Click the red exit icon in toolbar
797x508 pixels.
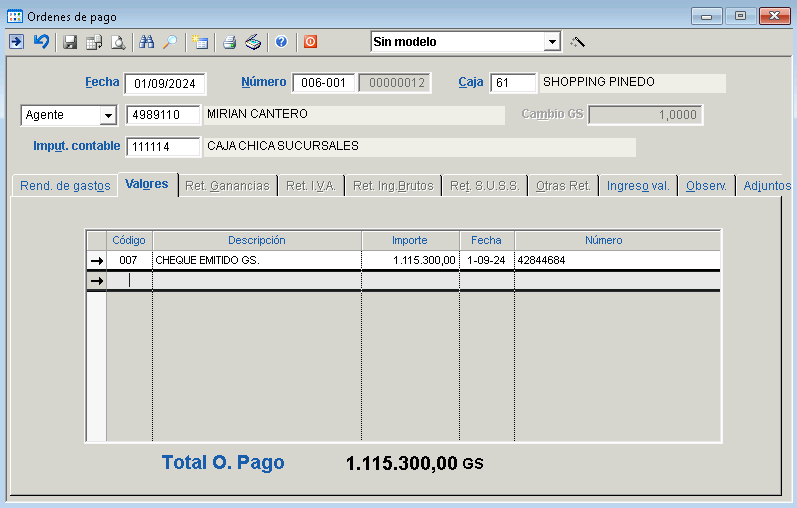310,42
